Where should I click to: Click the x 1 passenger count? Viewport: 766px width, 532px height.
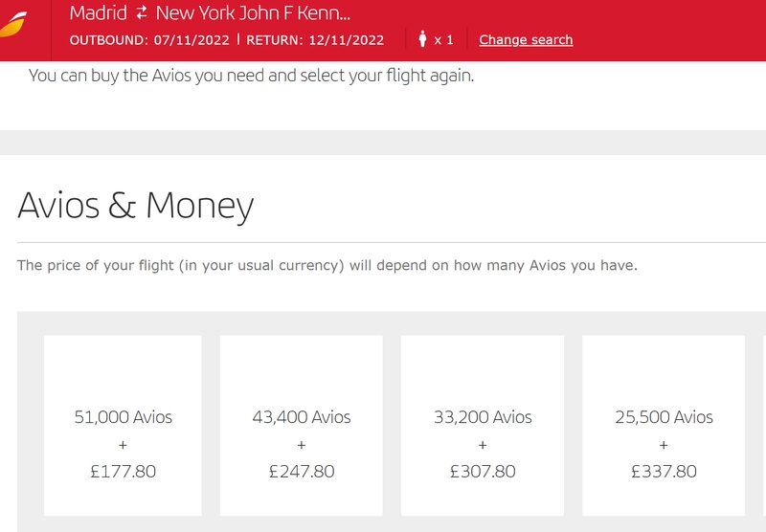click(443, 40)
